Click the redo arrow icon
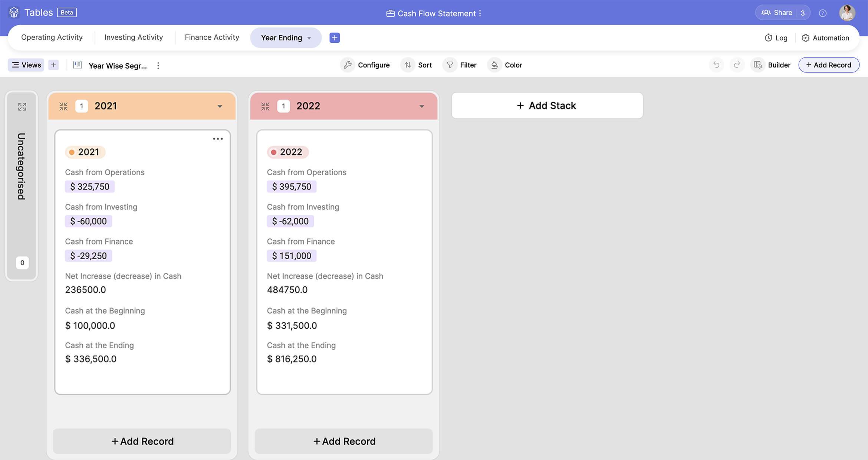The image size is (868, 460). pyautogui.click(x=737, y=65)
